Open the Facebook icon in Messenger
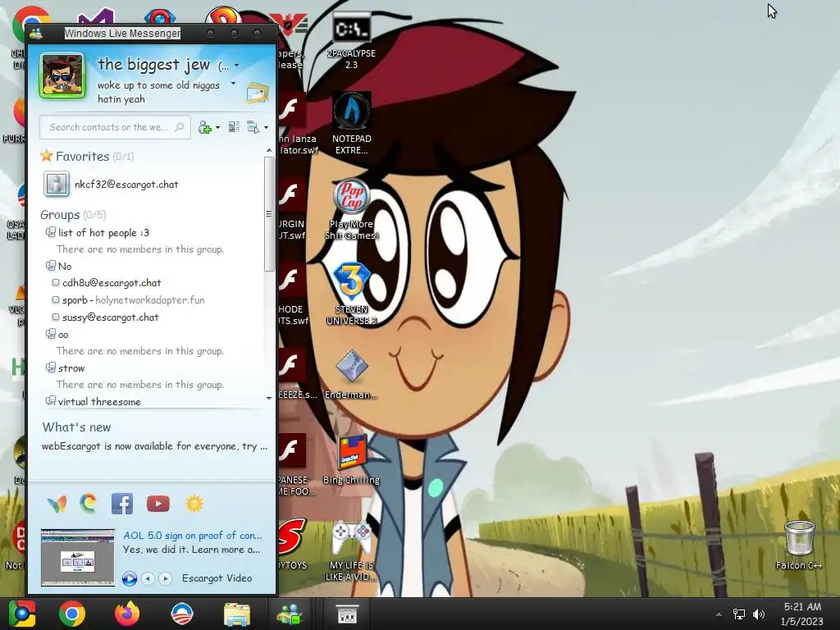Viewport: 840px width, 630px height. coord(122,504)
